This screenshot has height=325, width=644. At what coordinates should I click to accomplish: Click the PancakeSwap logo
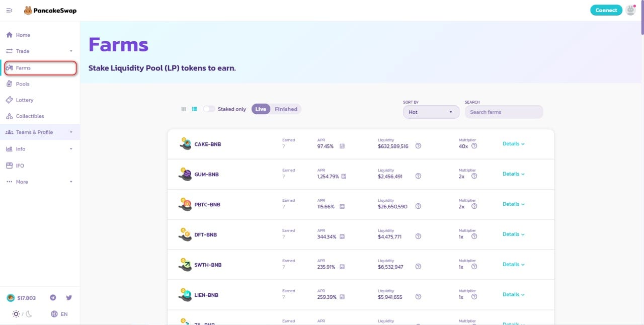50,11
